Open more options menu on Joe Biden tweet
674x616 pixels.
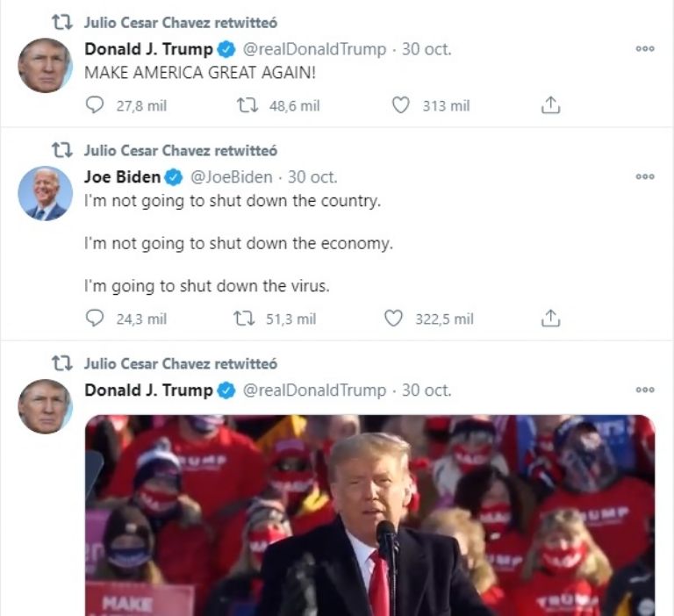(645, 176)
